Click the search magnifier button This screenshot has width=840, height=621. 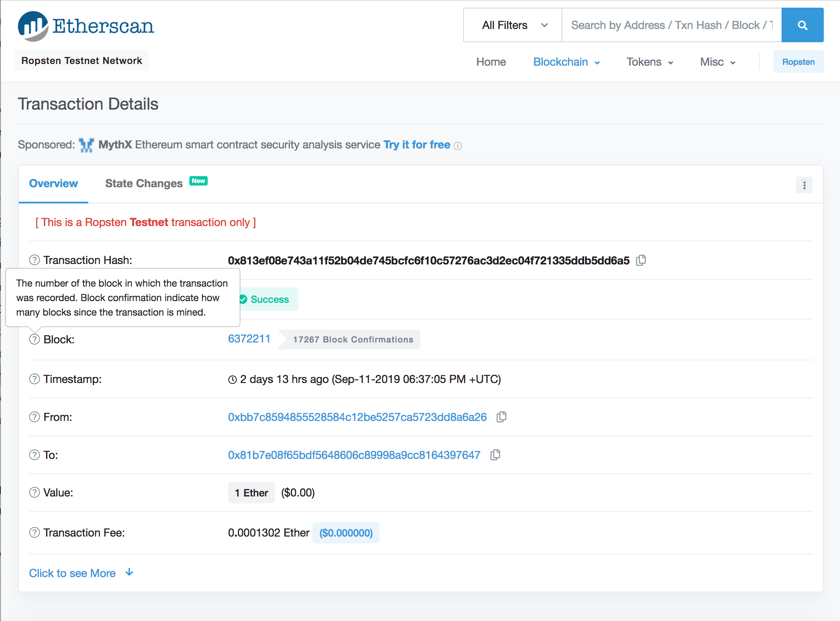pyautogui.click(x=802, y=25)
